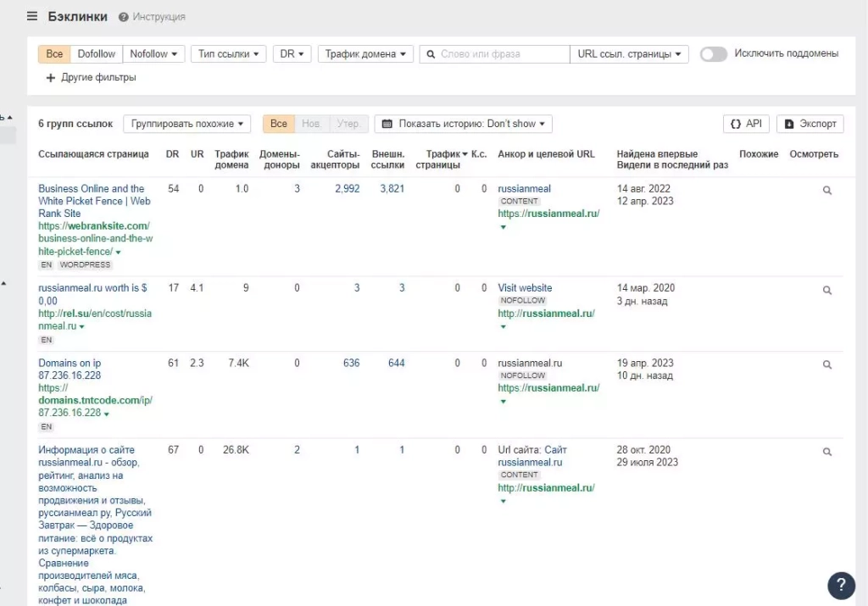
Task: Click the Экспорт button
Action: [810, 124]
